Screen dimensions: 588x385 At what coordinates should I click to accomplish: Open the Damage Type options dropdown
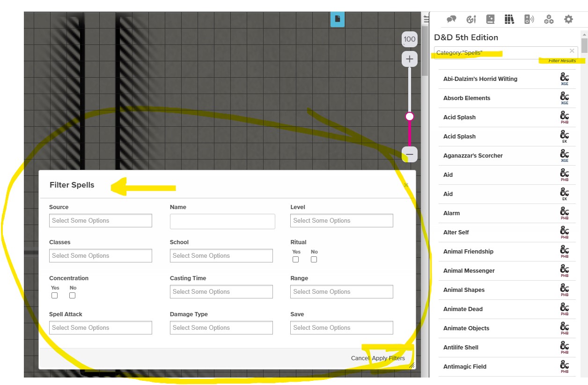(221, 327)
